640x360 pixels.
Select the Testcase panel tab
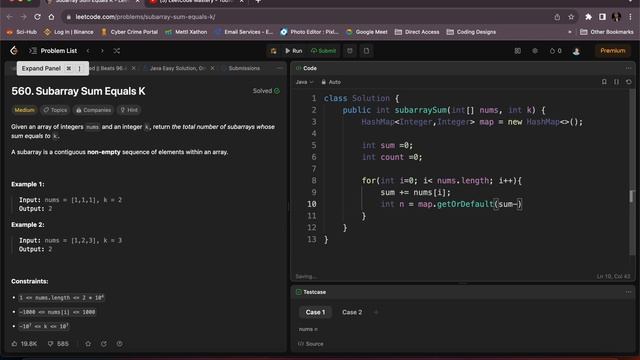click(311, 292)
